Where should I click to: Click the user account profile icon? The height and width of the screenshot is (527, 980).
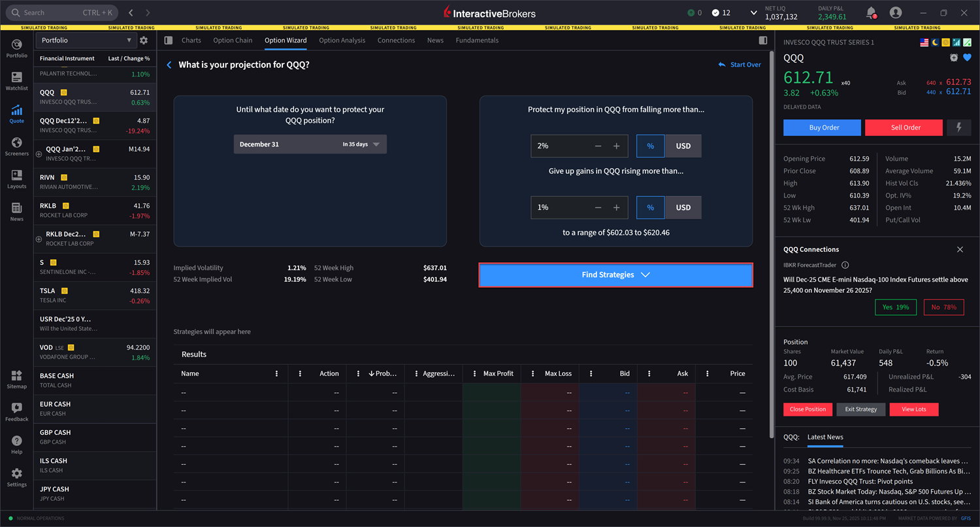[896, 12]
